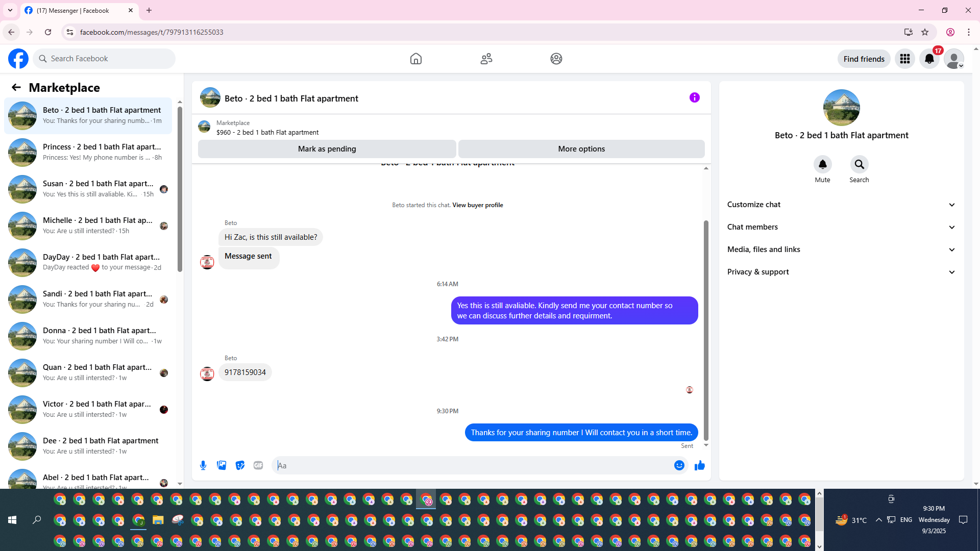Click the 9178159034 message bubble
This screenshot has width=980, height=551.
pyautogui.click(x=245, y=372)
